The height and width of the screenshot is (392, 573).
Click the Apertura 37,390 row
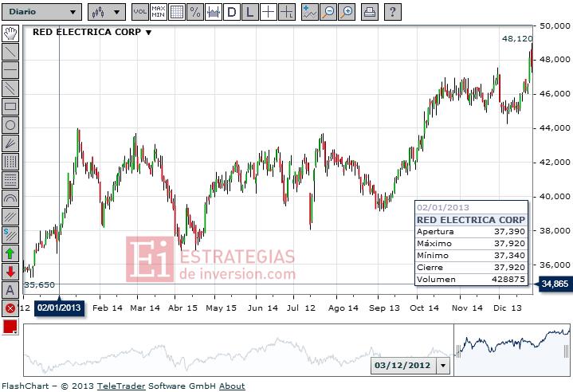[x=471, y=232]
